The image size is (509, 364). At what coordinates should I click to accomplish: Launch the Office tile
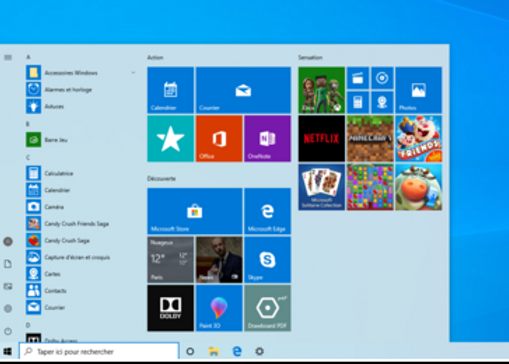coord(219,139)
